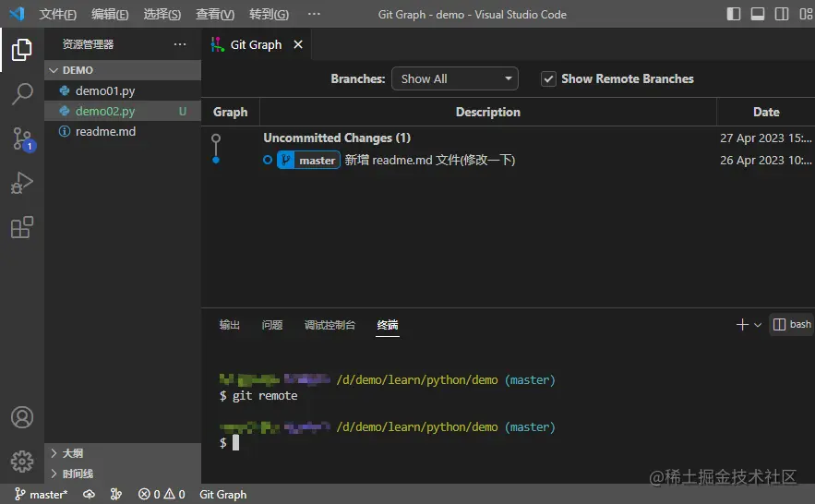Click the VS Code logo icon
This screenshot has width=815, height=504.
tap(17, 14)
